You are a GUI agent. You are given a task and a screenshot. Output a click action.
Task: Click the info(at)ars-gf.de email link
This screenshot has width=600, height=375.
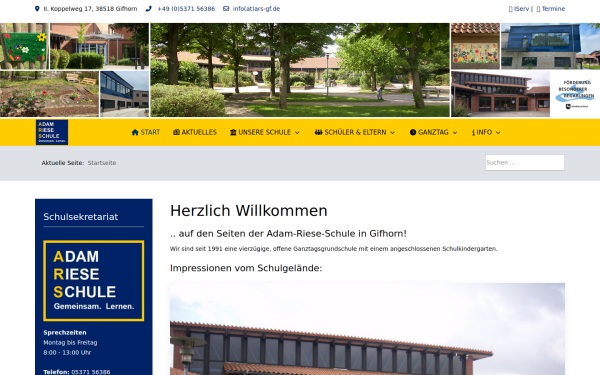(256, 9)
